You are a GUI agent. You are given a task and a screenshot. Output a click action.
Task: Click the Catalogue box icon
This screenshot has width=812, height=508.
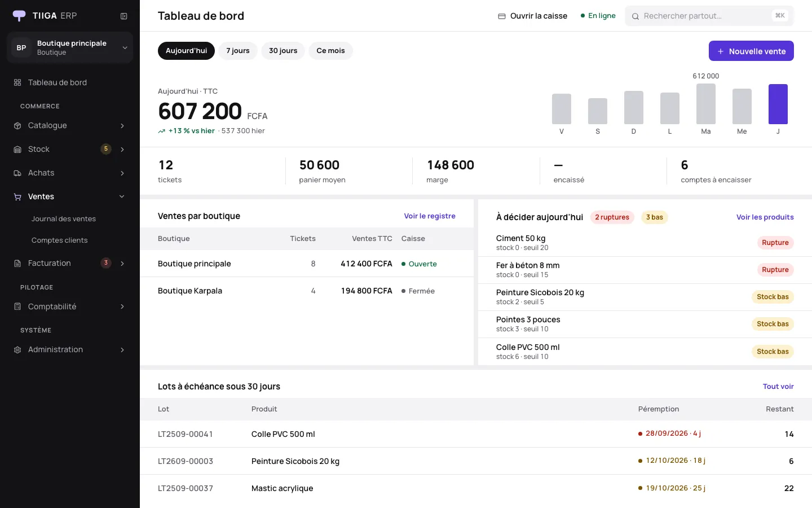17,125
